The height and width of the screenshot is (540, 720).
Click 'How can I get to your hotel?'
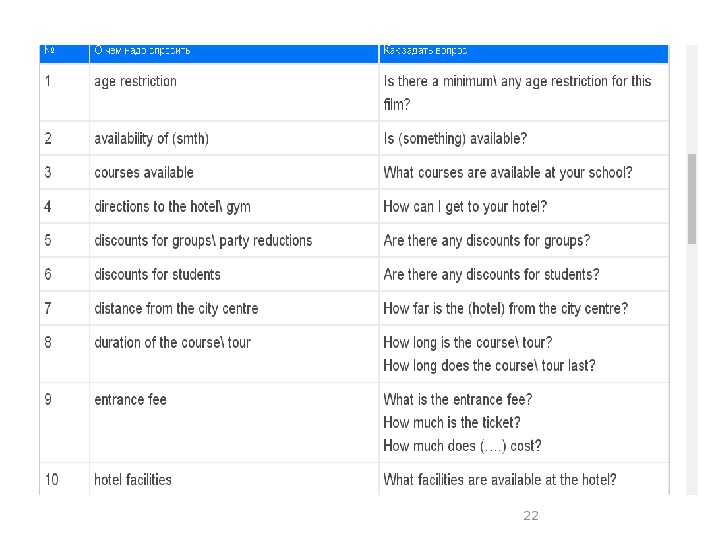point(465,207)
